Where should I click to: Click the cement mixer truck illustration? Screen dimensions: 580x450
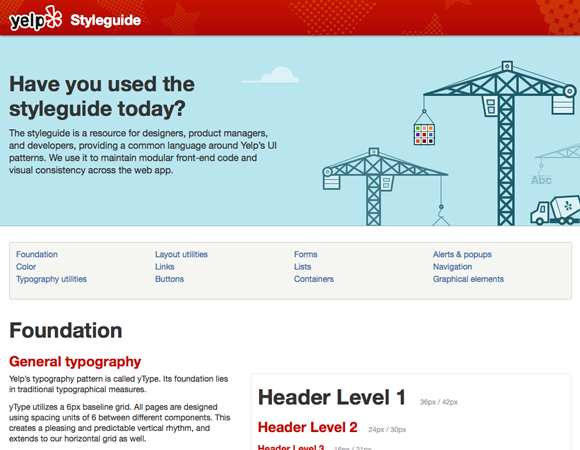click(x=555, y=210)
